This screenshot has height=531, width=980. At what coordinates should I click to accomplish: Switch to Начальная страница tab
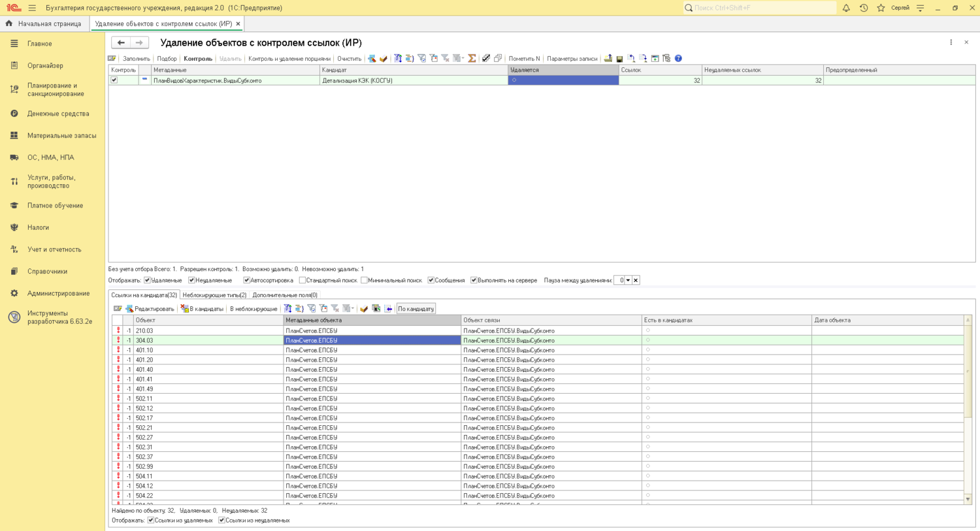tap(49, 24)
